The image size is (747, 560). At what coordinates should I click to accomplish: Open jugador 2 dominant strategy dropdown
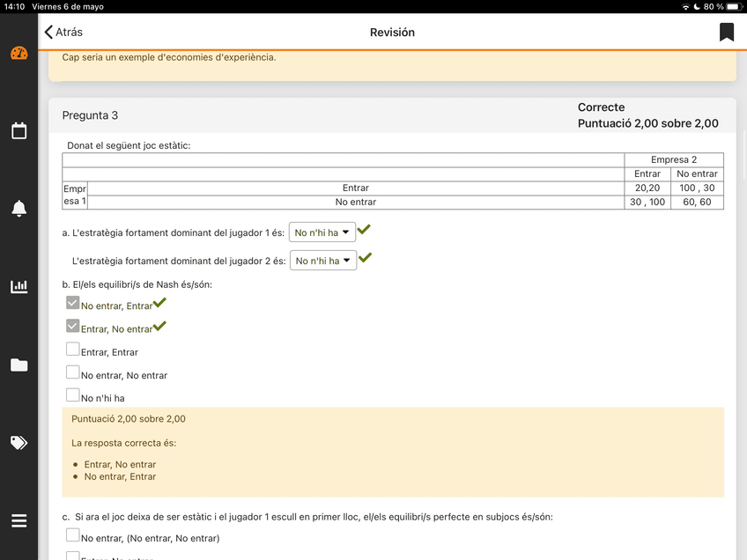click(x=322, y=261)
